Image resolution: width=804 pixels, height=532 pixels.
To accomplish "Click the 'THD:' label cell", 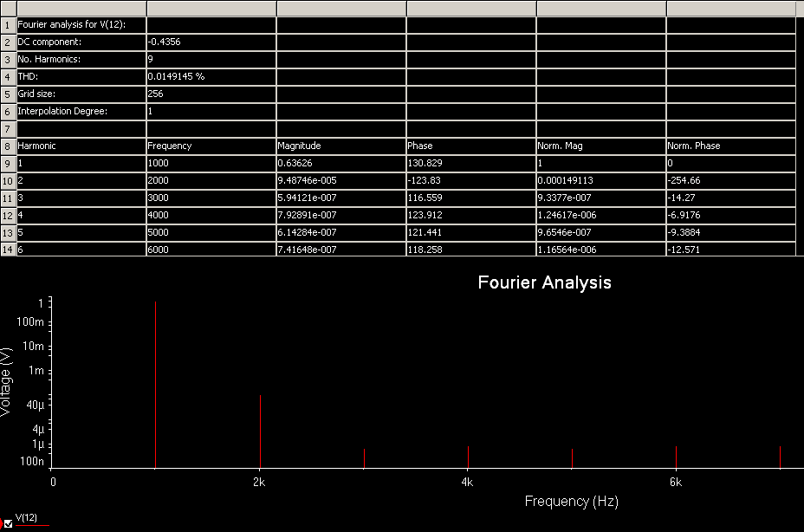I will 81,76.
